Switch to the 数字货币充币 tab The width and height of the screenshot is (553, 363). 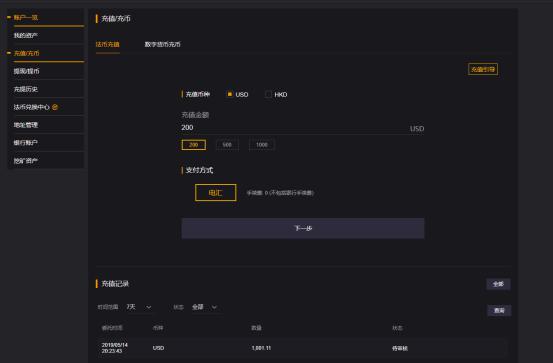pyautogui.click(x=163, y=44)
